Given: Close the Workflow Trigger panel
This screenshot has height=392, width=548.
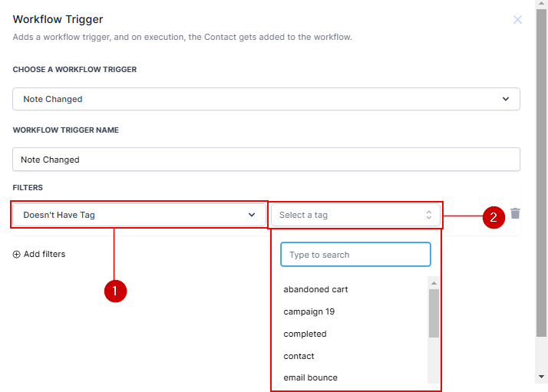Looking at the screenshot, I should click(x=517, y=20).
